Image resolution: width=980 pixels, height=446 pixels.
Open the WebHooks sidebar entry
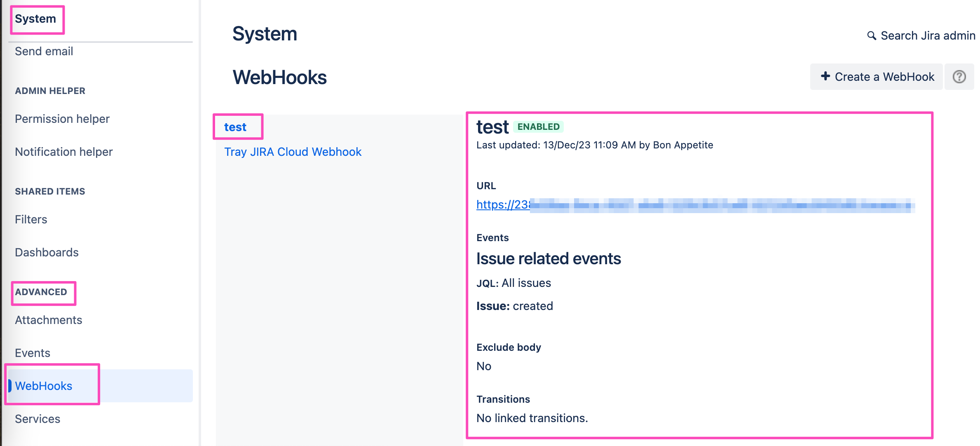pyautogui.click(x=43, y=385)
